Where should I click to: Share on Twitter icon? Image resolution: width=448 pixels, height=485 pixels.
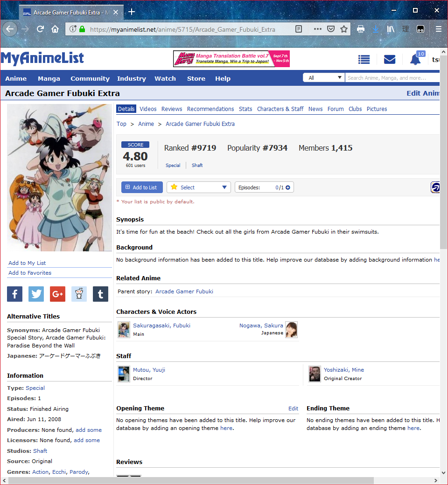click(36, 294)
